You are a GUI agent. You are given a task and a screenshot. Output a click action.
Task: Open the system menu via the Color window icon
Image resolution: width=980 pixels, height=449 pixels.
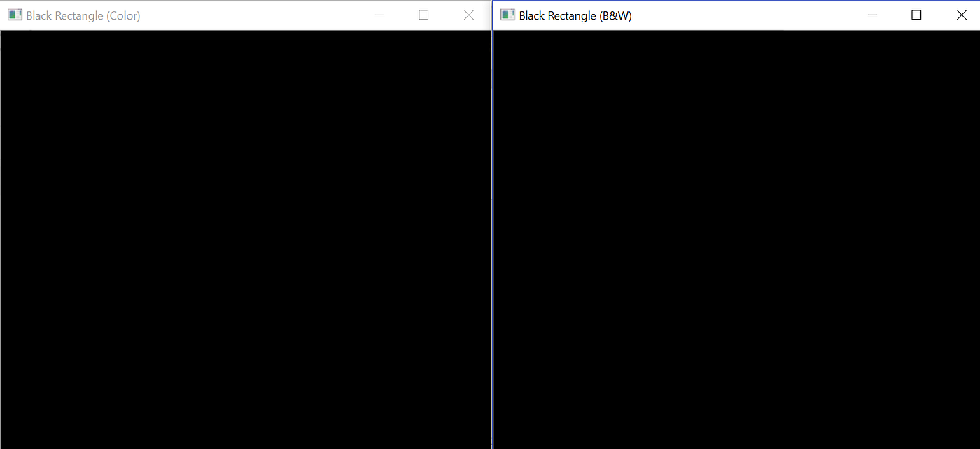tap(15, 14)
